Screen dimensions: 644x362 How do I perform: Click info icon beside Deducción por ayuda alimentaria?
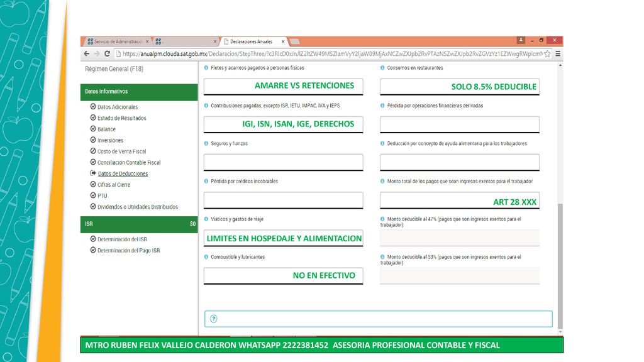(382, 144)
